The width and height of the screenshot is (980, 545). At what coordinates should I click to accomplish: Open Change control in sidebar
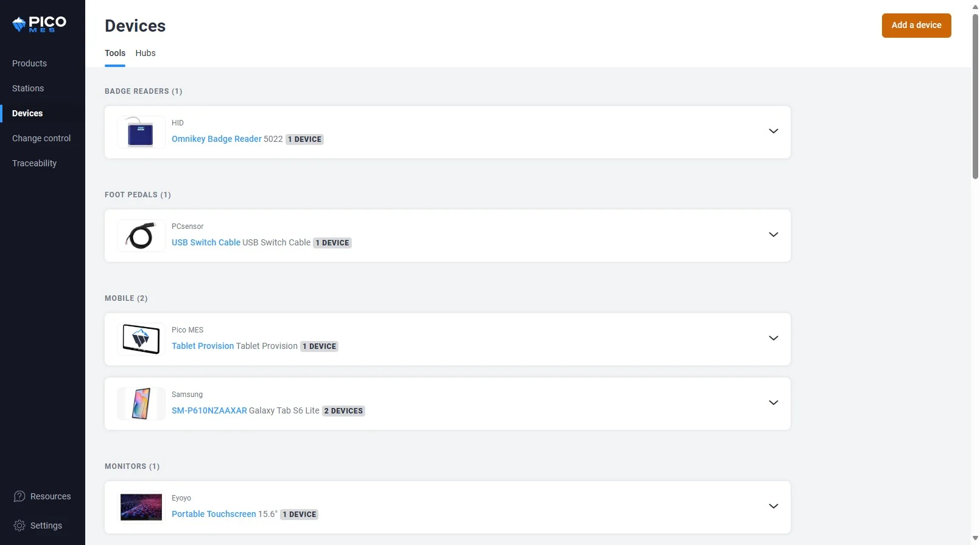pos(41,138)
